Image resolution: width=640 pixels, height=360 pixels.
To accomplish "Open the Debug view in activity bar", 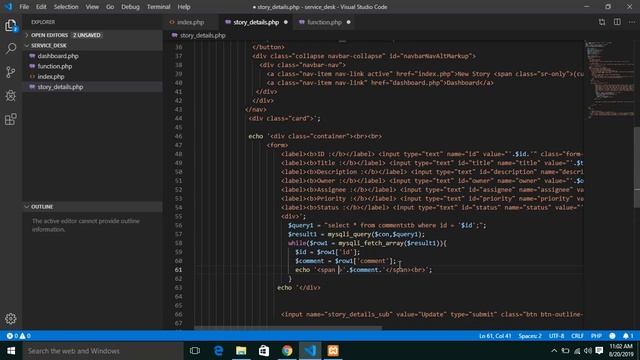I will pyautogui.click(x=11, y=96).
